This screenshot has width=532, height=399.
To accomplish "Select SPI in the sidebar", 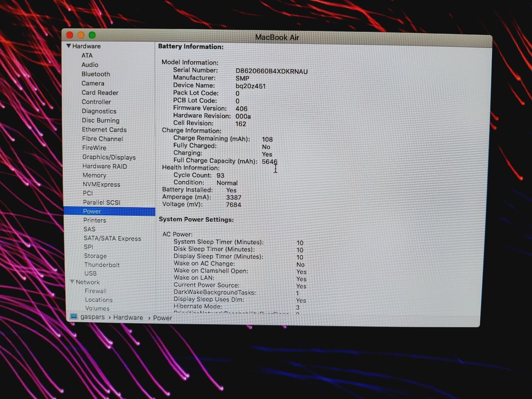I will (x=88, y=247).
